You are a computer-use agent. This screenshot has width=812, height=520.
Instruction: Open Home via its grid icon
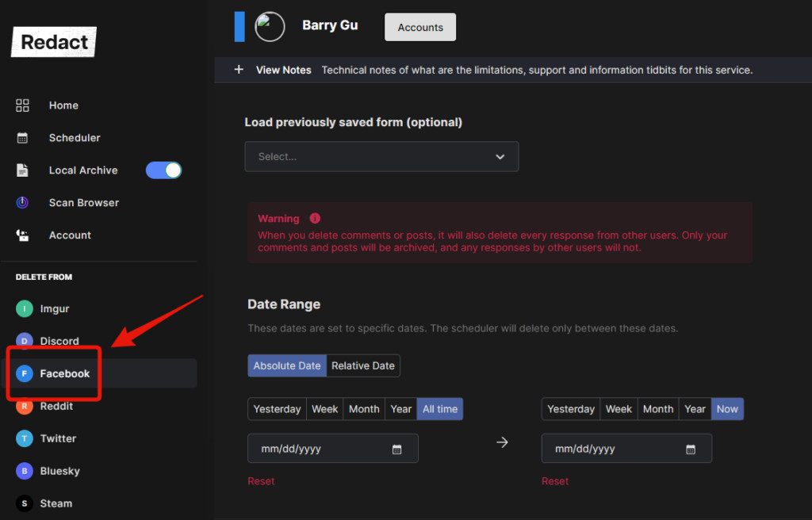click(22, 105)
